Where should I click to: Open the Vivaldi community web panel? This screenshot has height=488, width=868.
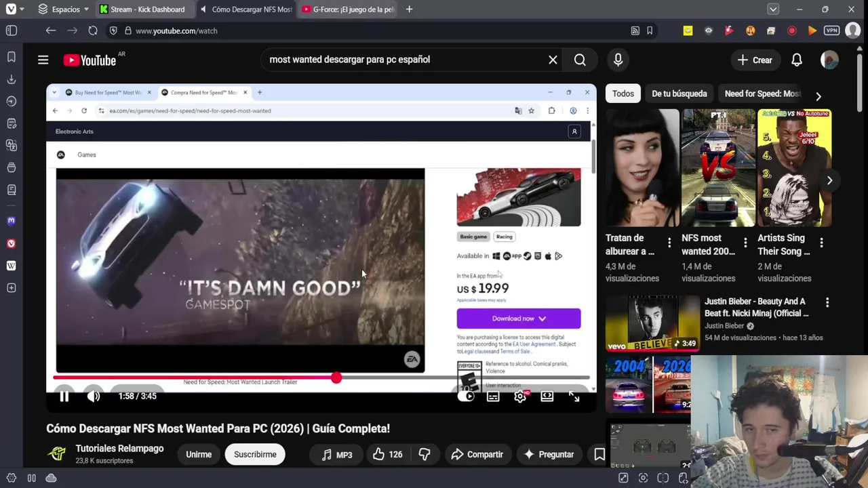coord(12,243)
